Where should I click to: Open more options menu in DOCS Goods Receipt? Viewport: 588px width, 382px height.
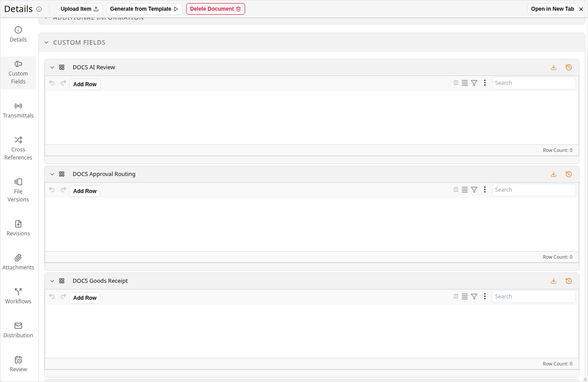click(485, 297)
